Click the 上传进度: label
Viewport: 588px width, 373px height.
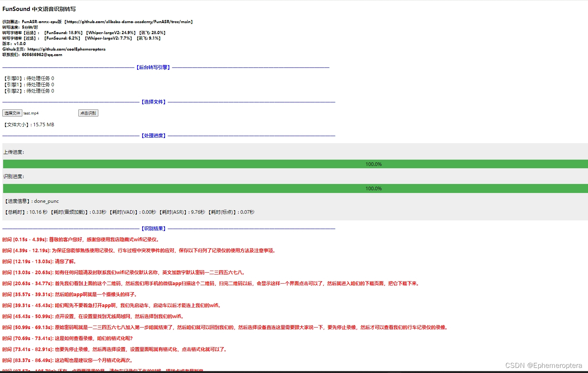click(14, 152)
